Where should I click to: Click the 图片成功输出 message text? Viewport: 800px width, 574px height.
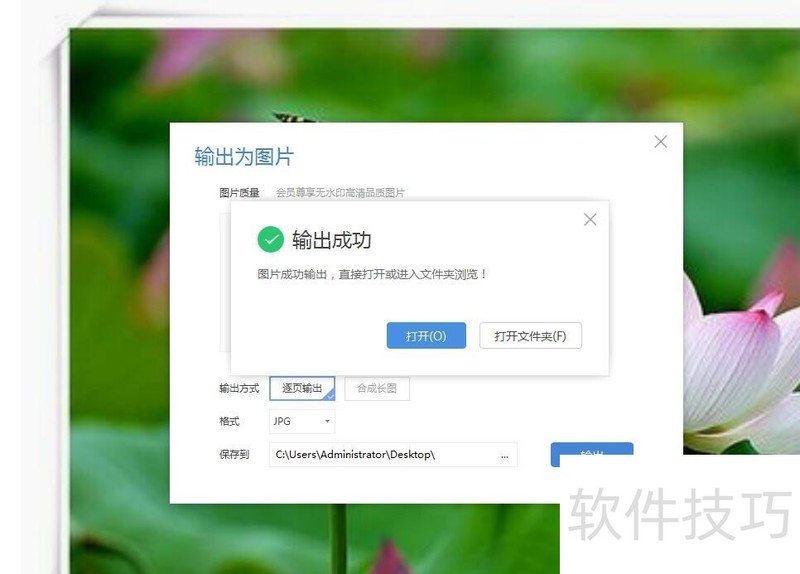click(x=372, y=274)
